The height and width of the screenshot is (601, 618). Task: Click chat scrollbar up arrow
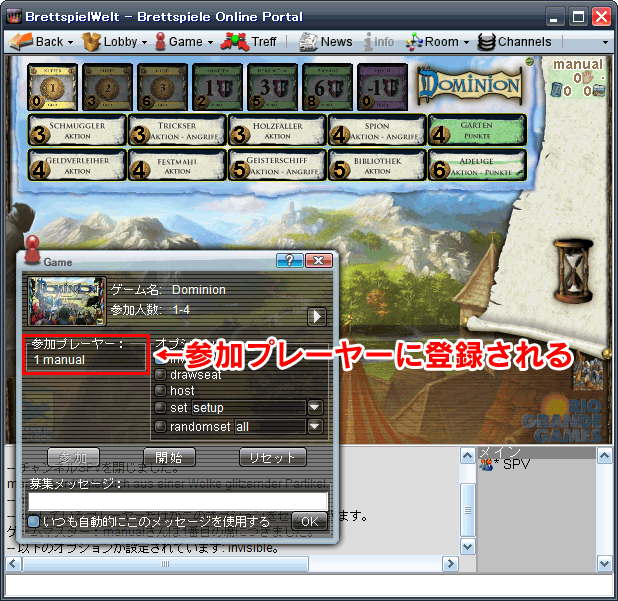pyautogui.click(x=467, y=456)
